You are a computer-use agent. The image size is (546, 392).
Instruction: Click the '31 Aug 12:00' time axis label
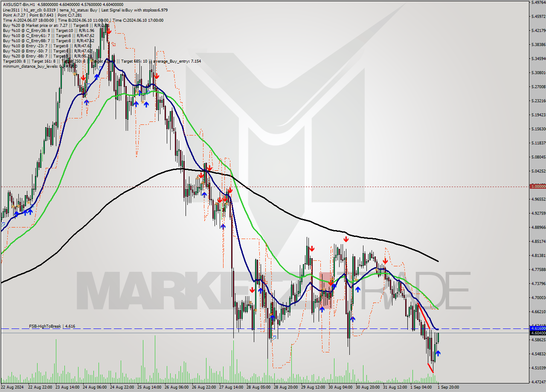click(395, 387)
